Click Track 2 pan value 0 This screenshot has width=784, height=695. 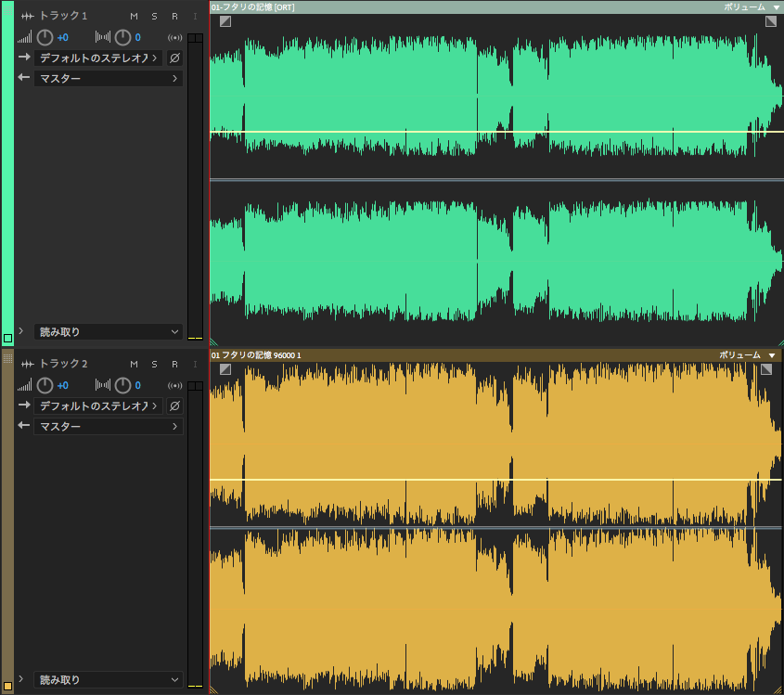(138, 385)
